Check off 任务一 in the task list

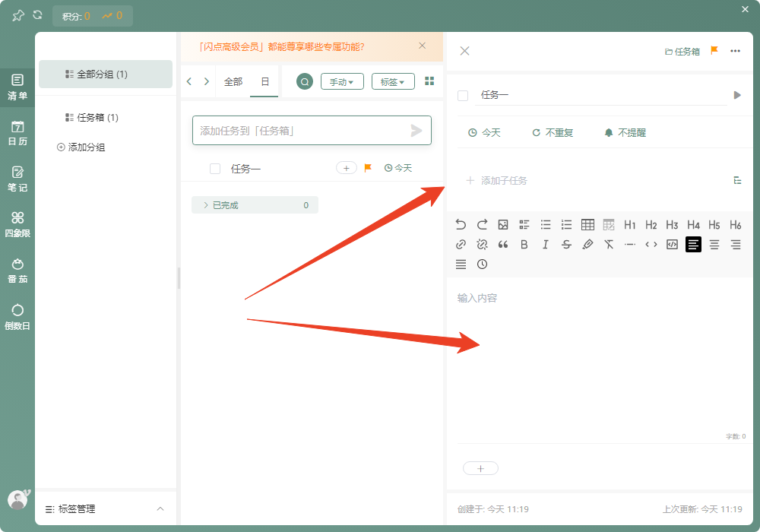[215, 167]
